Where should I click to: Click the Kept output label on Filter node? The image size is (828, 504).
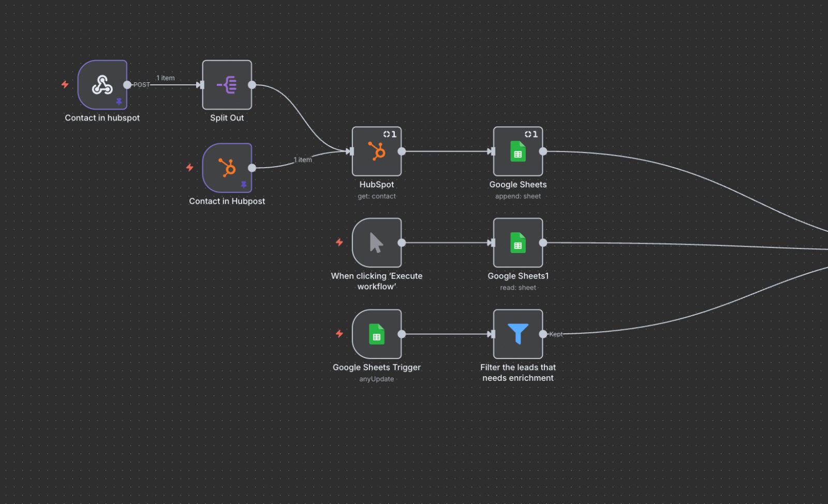[x=555, y=334]
